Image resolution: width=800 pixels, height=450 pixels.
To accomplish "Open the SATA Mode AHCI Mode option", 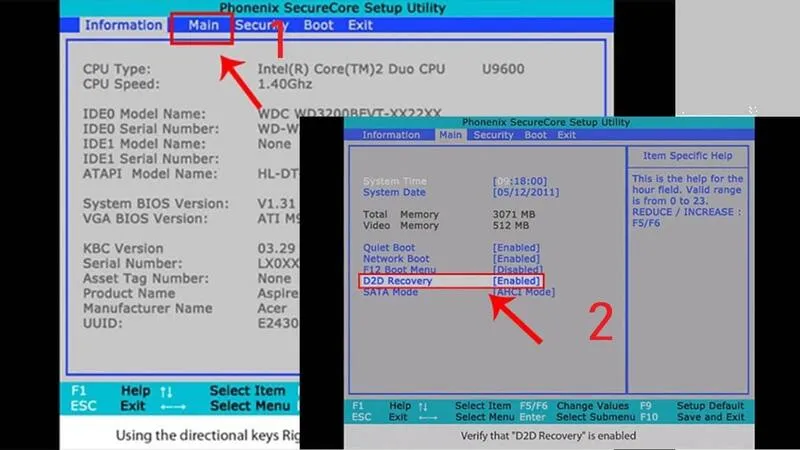I will [524, 293].
